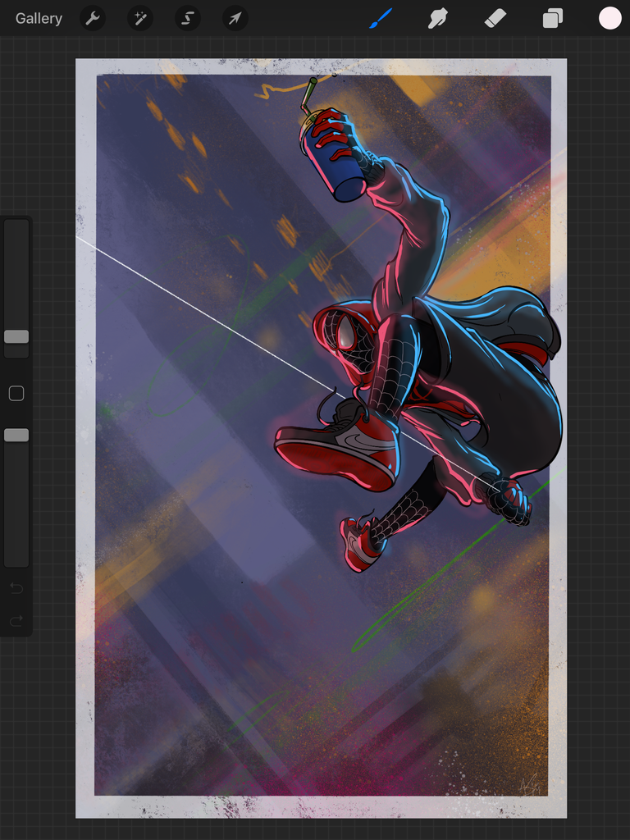
Task: Tap the Redo arrow in sidebar
Action: [16, 620]
